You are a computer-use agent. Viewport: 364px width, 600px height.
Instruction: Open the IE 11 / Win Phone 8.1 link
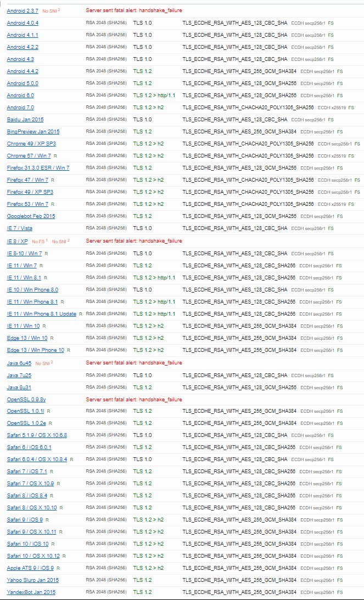(32, 301)
